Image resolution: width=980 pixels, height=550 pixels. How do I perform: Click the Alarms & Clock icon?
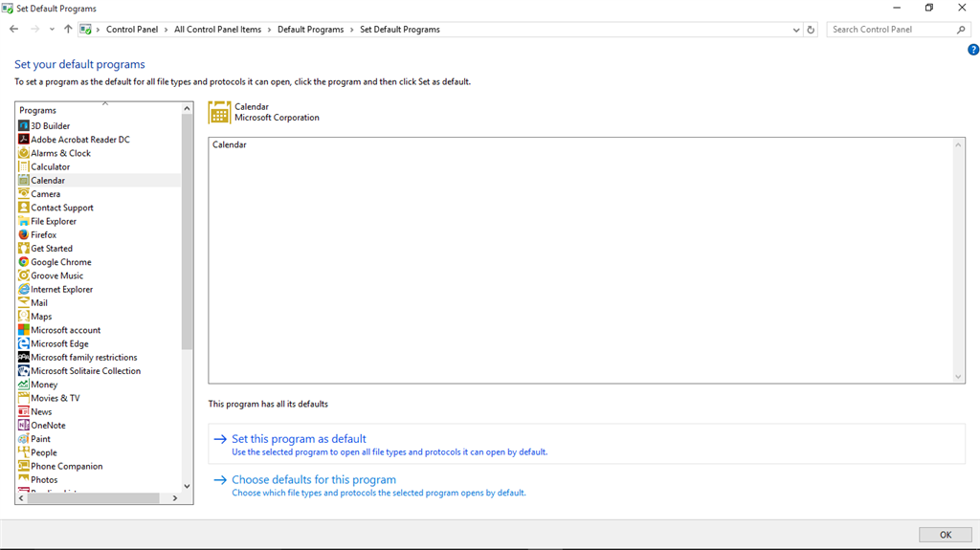[x=24, y=153]
